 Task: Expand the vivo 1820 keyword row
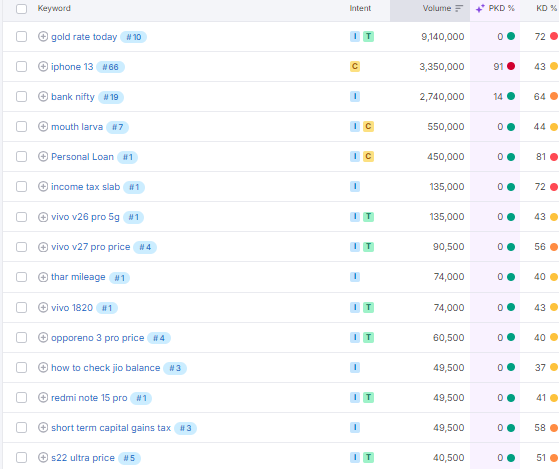point(43,307)
